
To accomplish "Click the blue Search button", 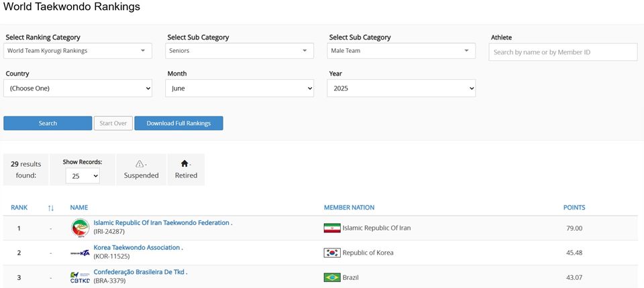I will point(48,123).
